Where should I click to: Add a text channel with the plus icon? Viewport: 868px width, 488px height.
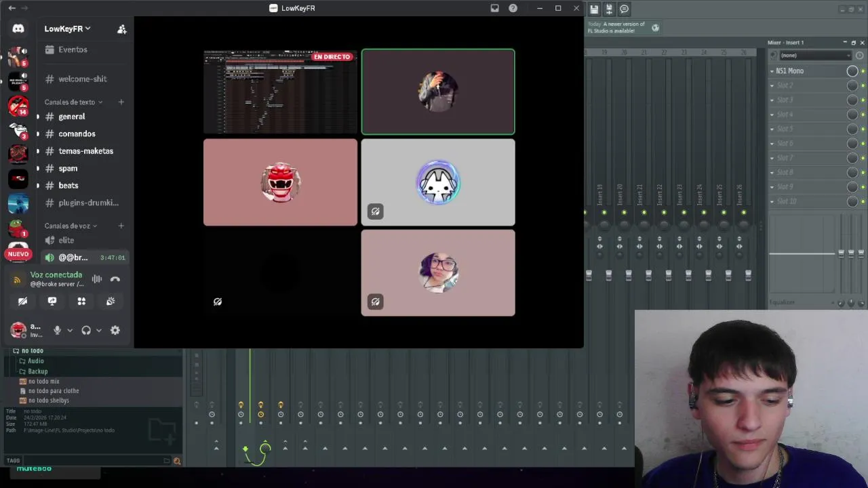[x=121, y=102]
